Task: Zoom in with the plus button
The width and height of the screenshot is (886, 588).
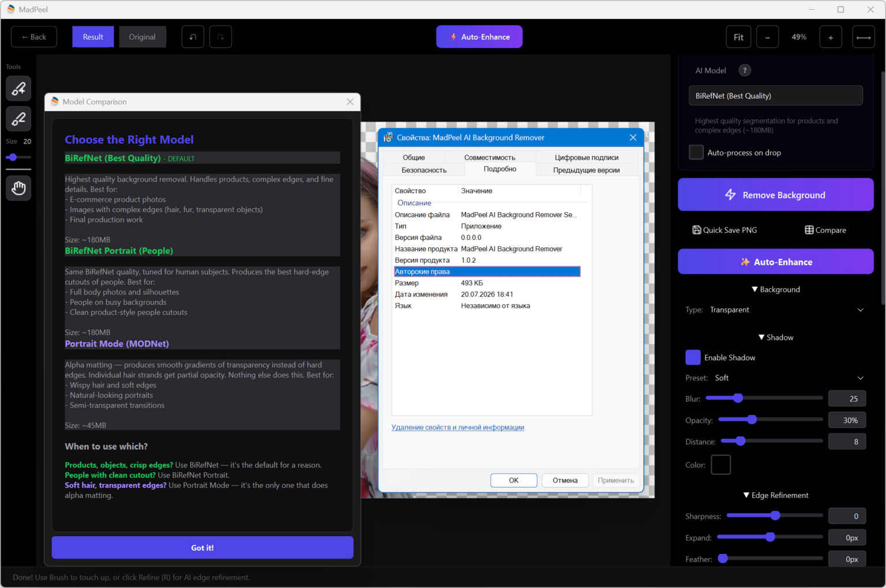Action: [831, 37]
